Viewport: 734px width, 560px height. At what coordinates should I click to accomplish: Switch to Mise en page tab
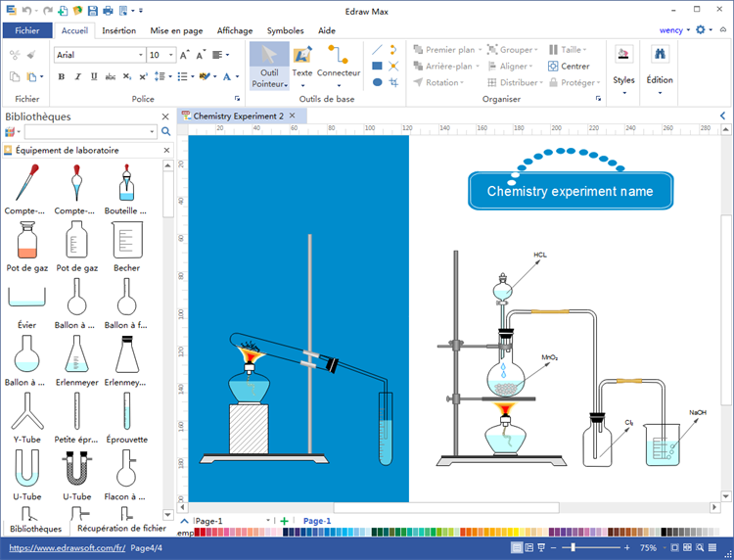177,30
